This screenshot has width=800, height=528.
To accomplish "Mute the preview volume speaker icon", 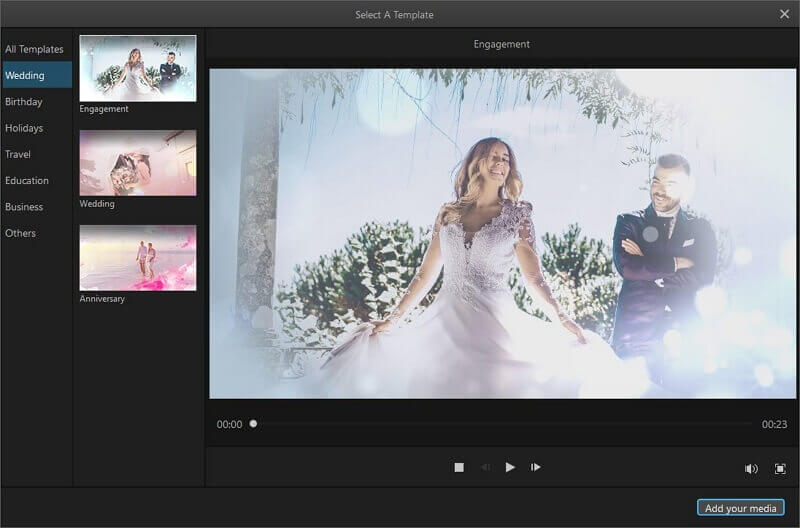I will pos(751,468).
